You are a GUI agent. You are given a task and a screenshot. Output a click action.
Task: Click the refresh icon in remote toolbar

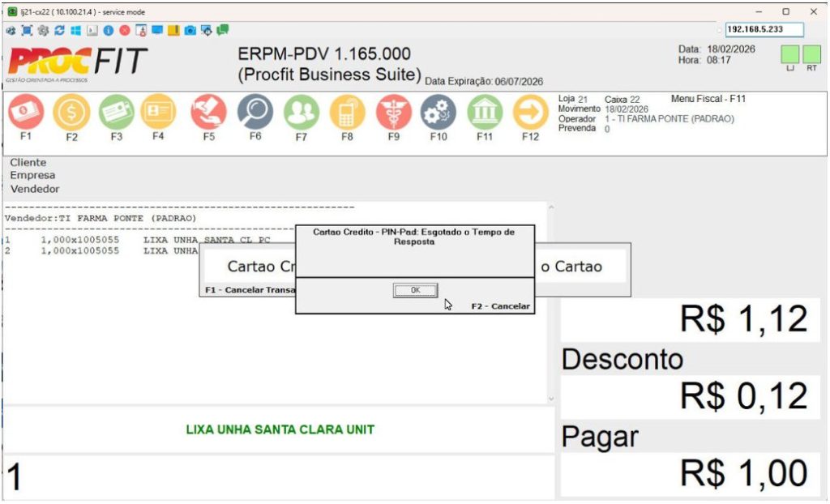(58, 30)
